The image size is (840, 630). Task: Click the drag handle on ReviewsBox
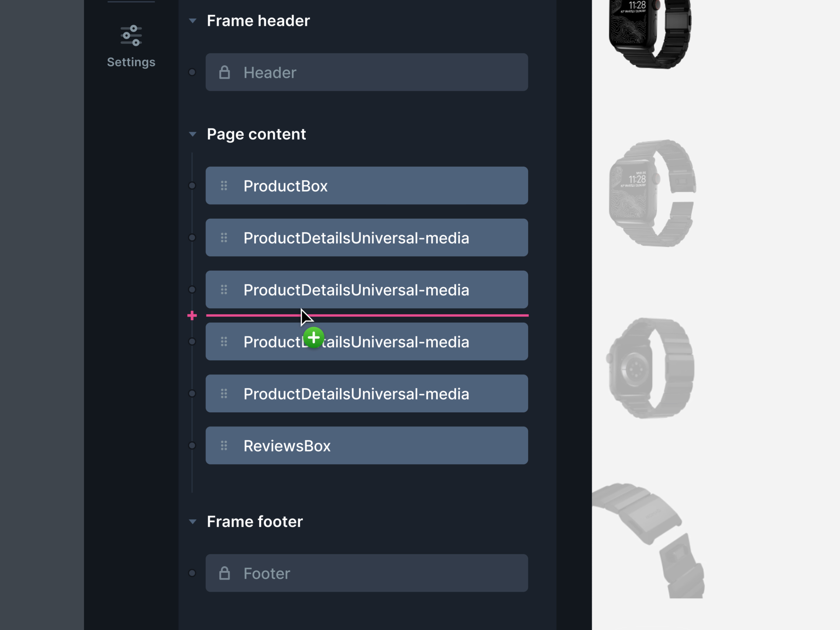click(x=224, y=445)
